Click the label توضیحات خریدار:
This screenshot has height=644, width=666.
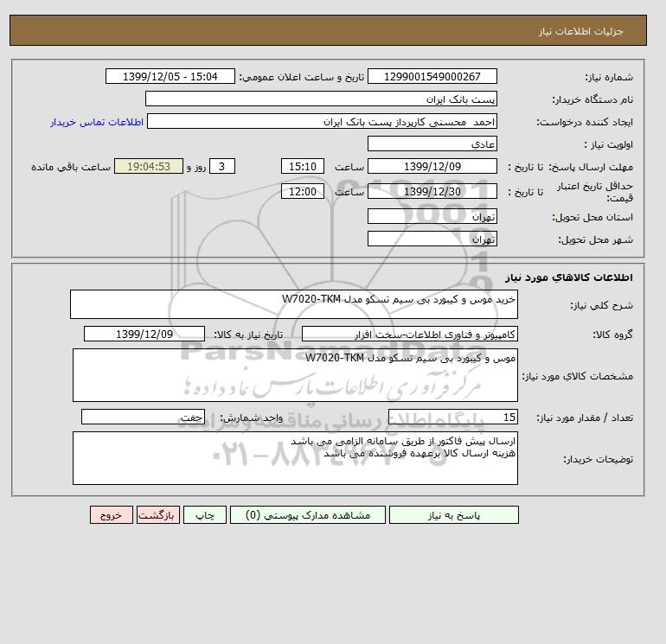coord(598,459)
